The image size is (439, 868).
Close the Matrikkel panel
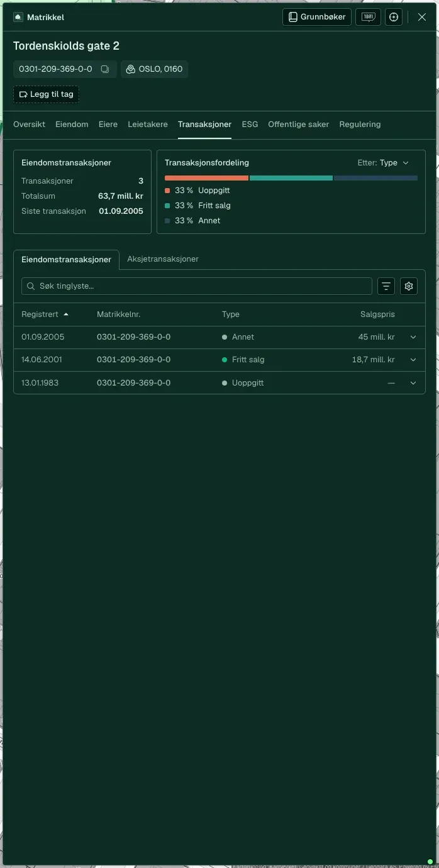[x=422, y=17]
